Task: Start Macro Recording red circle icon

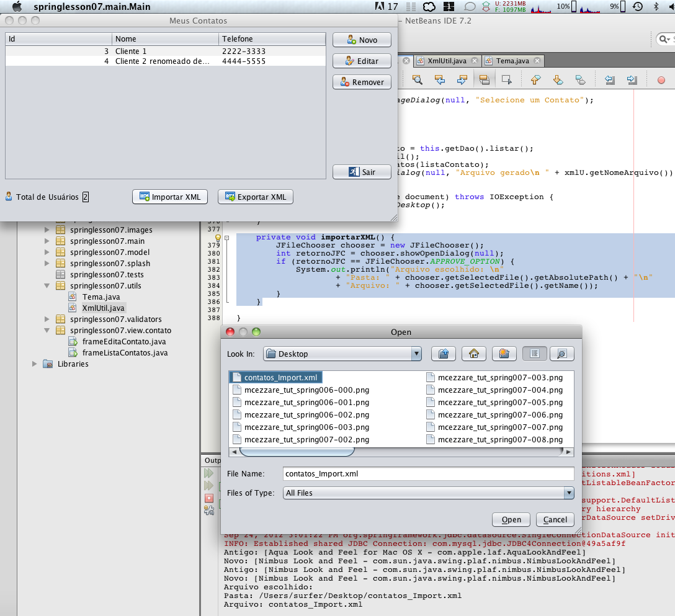Action: coord(661,80)
